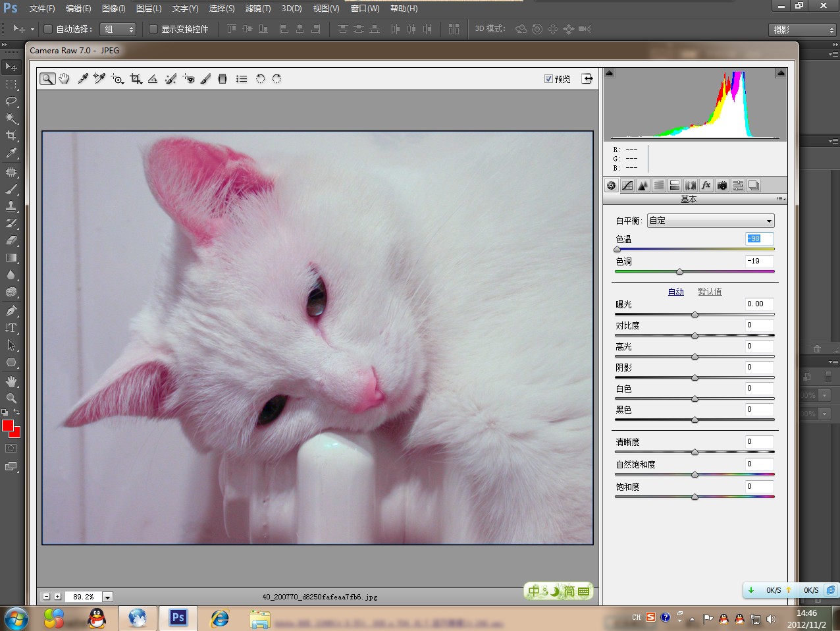Open the 图像(I) menu
Image resolution: width=840 pixels, height=631 pixels.
(x=113, y=9)
